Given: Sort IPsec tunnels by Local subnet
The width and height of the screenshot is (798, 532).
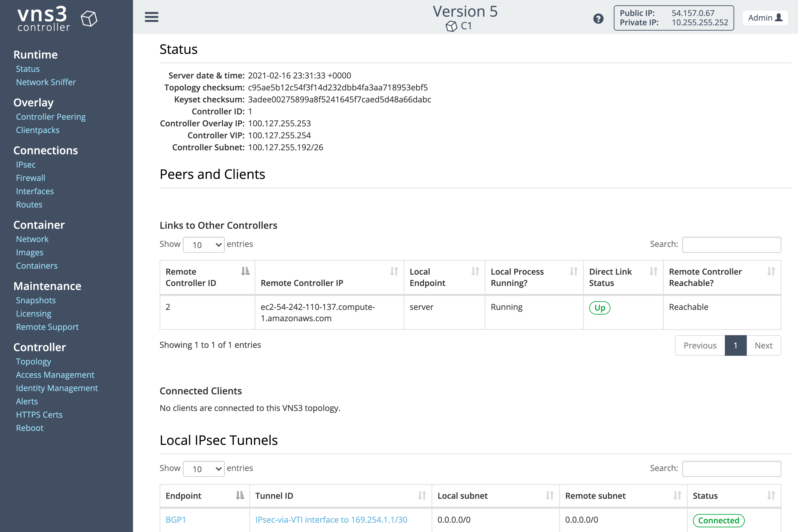Looking at the screenshot, I should click(x=496, y=496).
